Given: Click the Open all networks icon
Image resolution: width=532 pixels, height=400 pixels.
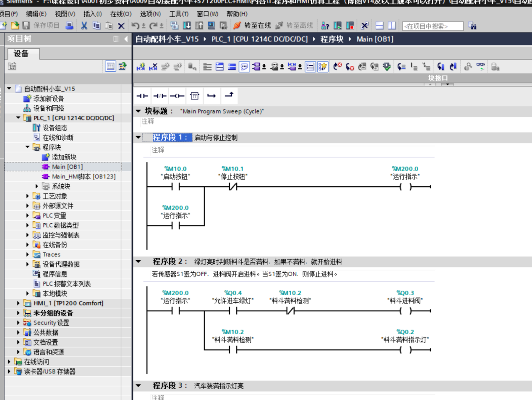Looking at the screenshot, I should tap(219, 66).
